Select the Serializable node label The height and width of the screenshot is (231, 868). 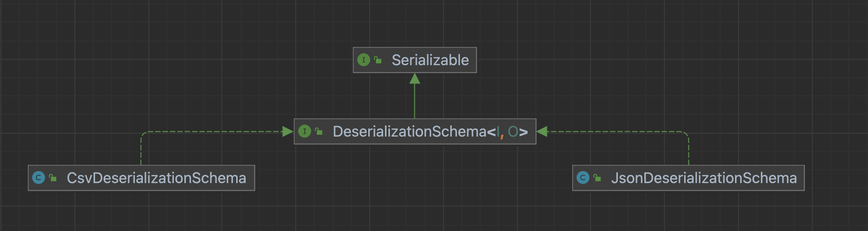(430, 60)
